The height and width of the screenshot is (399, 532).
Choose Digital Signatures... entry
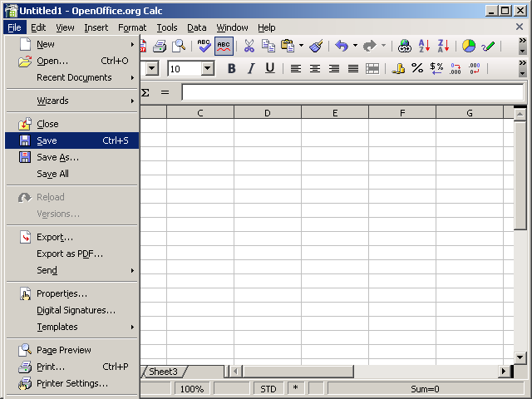point(72,310)
